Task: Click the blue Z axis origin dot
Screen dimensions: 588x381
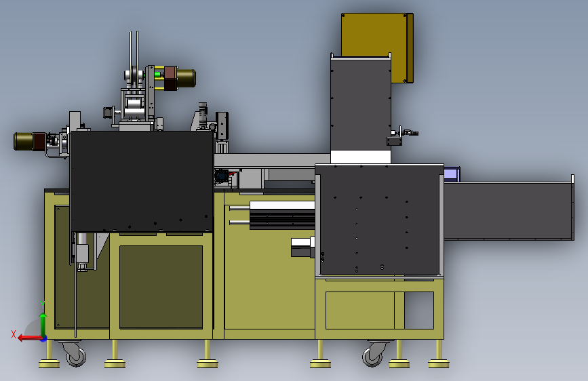Action: click(44, 338)
